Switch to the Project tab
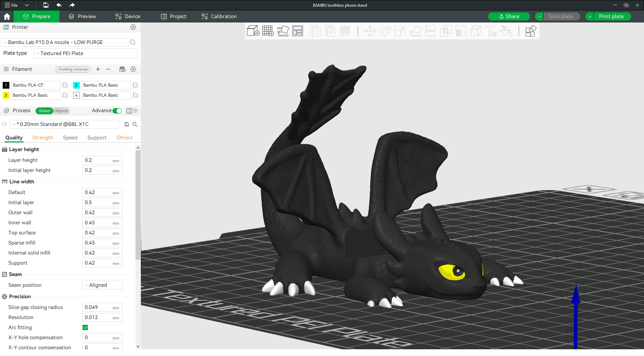This screenshot has width=644, height=356. (x=173, y=16)
